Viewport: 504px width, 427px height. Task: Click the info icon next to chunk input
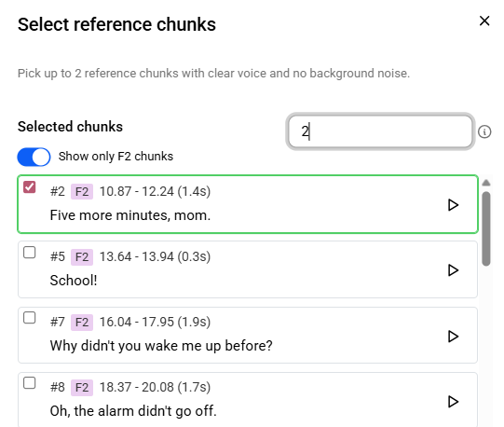point(484,131)
